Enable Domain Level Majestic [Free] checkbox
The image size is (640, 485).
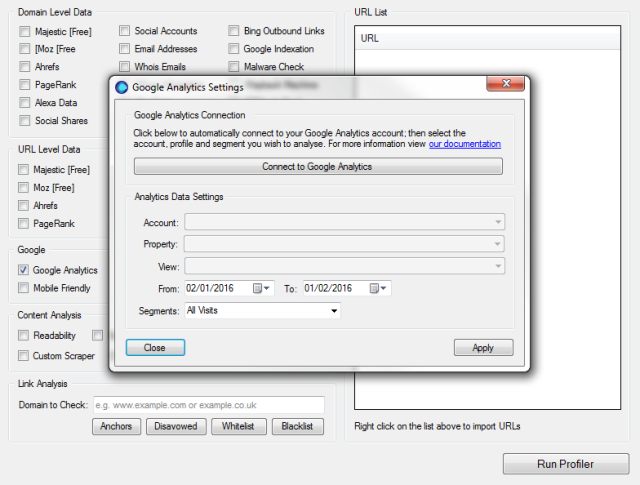[x=25, y=31]
